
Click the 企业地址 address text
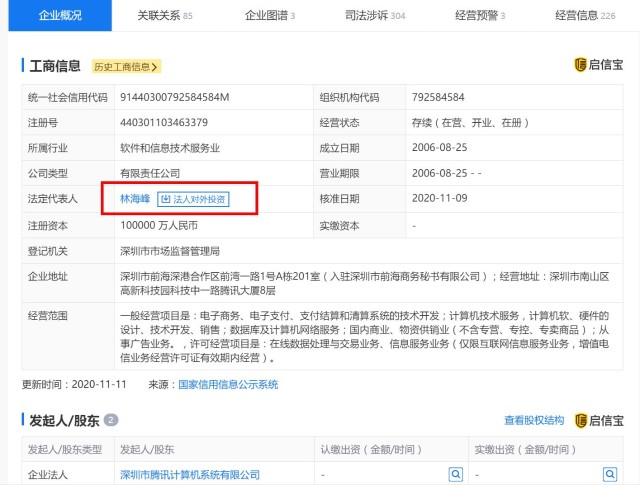point(364,283)
